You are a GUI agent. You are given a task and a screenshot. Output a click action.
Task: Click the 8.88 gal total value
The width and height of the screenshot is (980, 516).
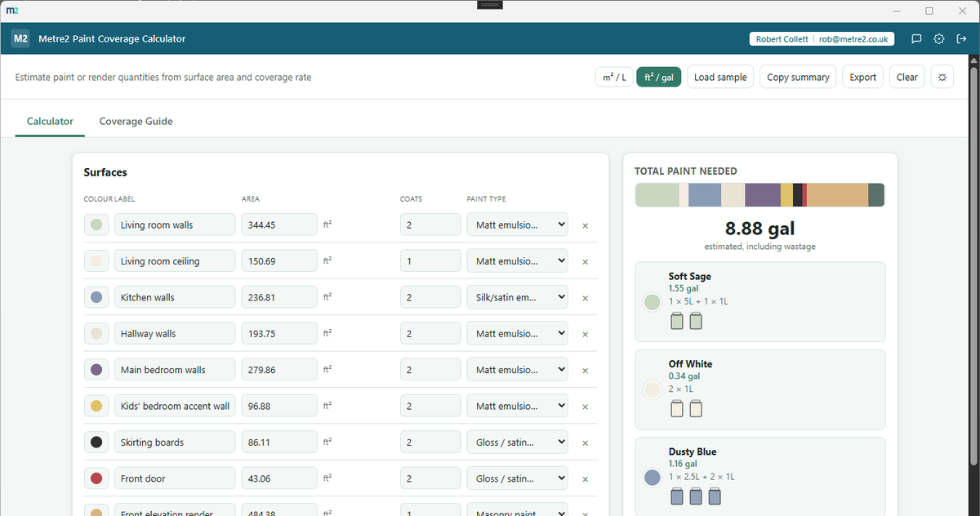(x=759, y=229)
